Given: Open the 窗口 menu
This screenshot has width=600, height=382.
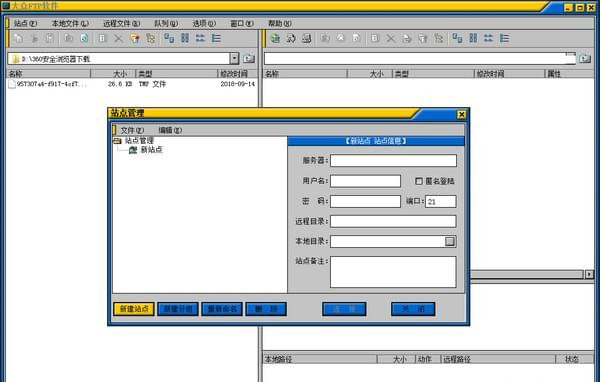Looking at the screenshot, I should 242,23.
